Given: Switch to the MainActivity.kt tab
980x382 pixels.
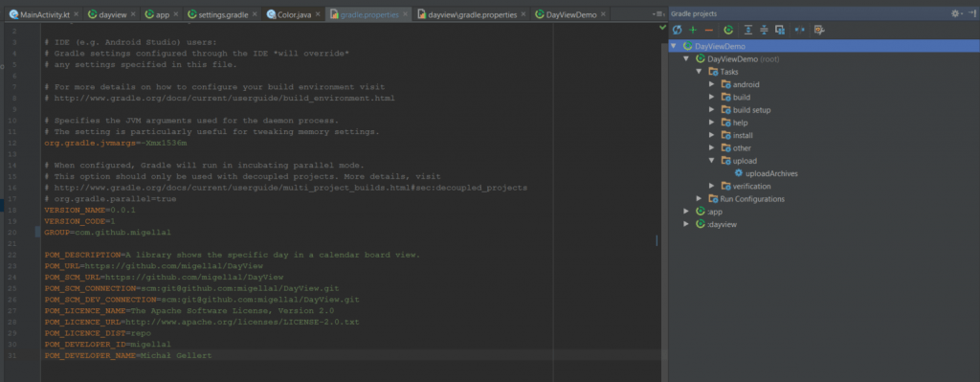Looking at the screenshot, I should (40, 14).
